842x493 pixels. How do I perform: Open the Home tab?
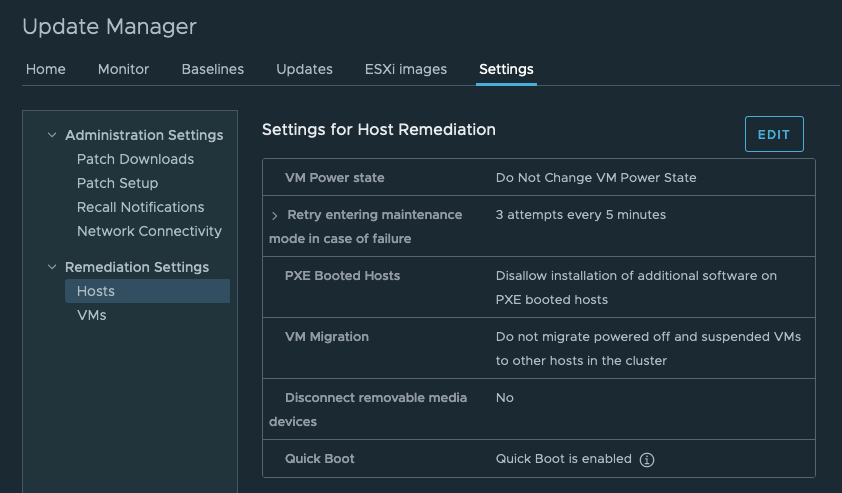pos(46,69)
